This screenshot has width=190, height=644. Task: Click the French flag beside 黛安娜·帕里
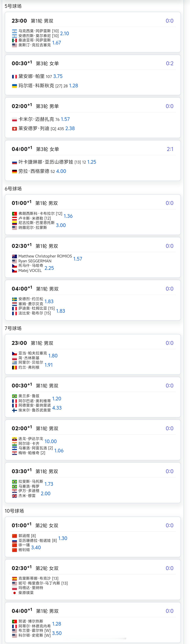pyautogui.click(x=14, y=77)
